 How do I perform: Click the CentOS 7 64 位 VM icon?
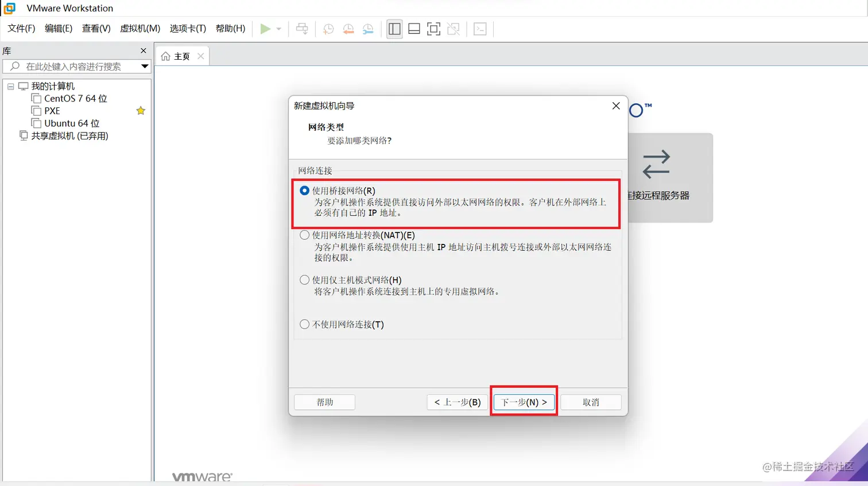point(36,99)
